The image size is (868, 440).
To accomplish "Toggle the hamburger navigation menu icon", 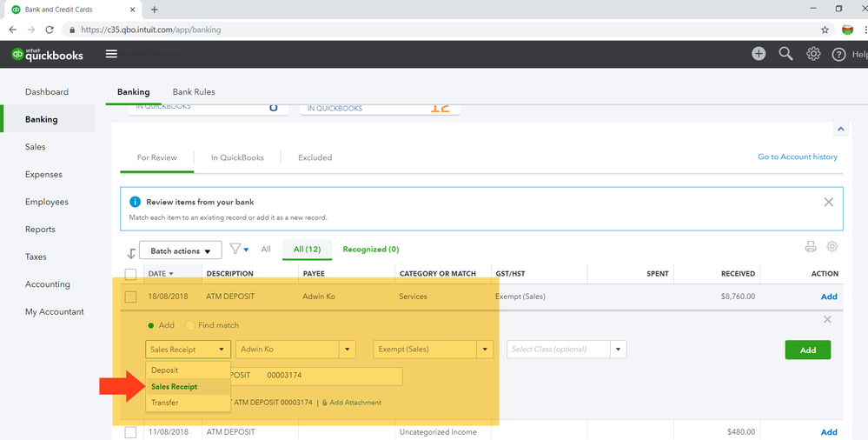I will coord(111,54).
